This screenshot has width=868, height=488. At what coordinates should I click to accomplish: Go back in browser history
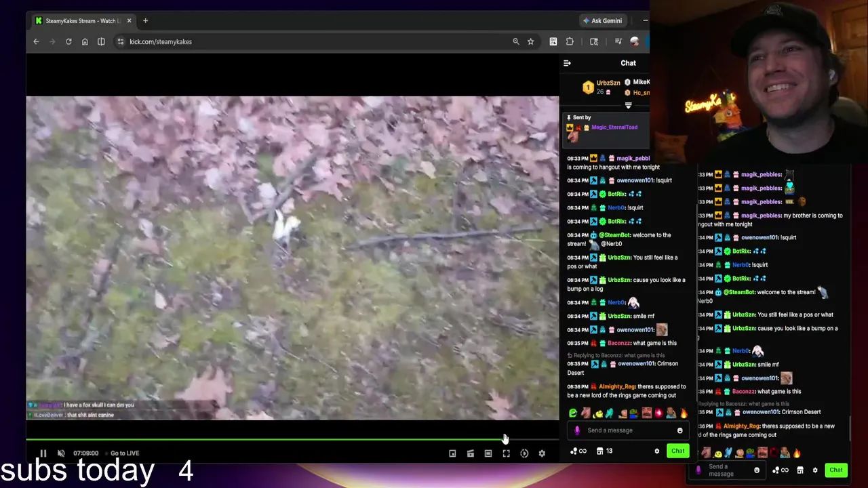tap(36, 42)
